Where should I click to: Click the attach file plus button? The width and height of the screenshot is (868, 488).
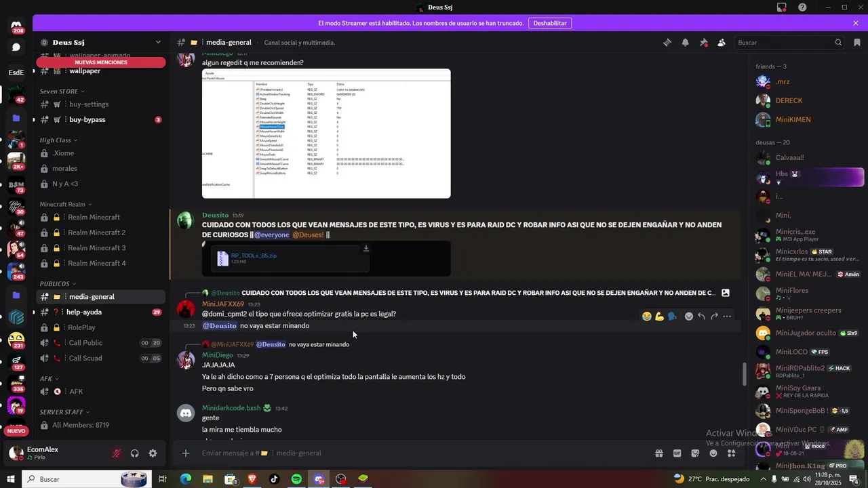pos(186,453)
